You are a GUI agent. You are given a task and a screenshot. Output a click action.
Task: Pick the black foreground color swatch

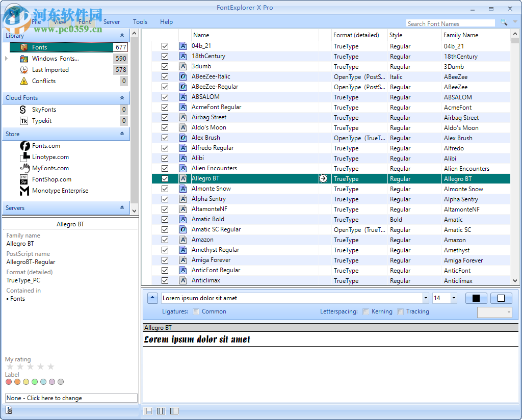(x=476, y=298)
